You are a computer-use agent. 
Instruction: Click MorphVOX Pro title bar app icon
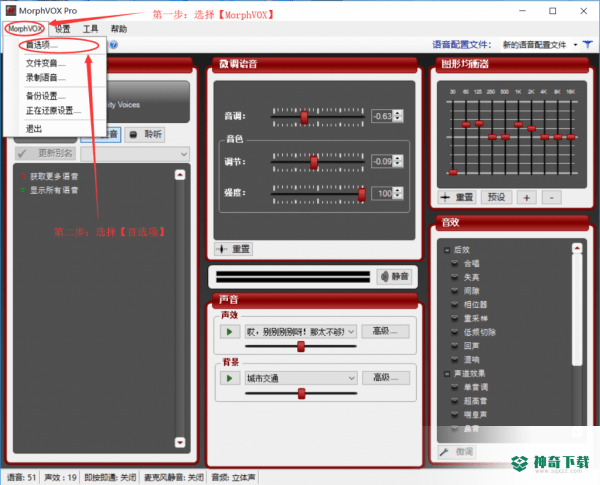pos(11,11)
